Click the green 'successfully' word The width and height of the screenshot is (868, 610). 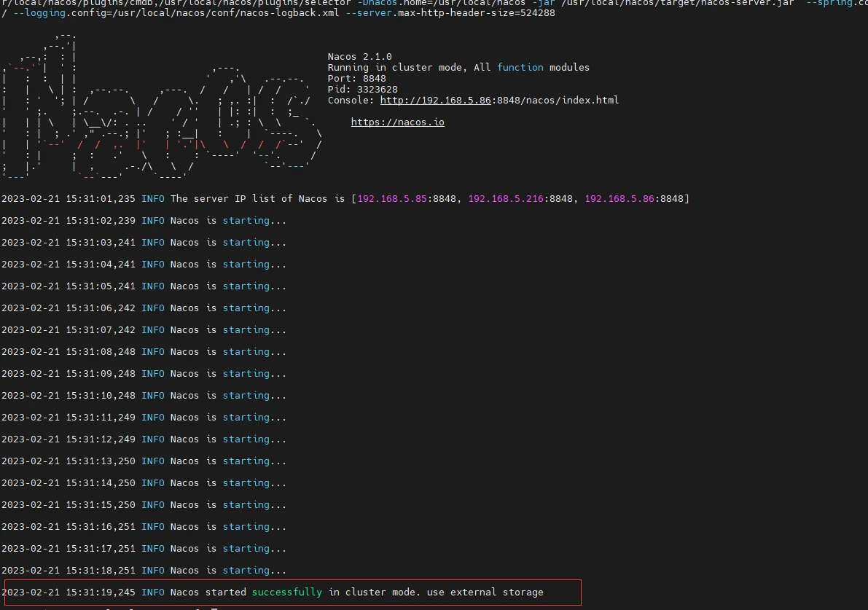click(x=286, y=593)
